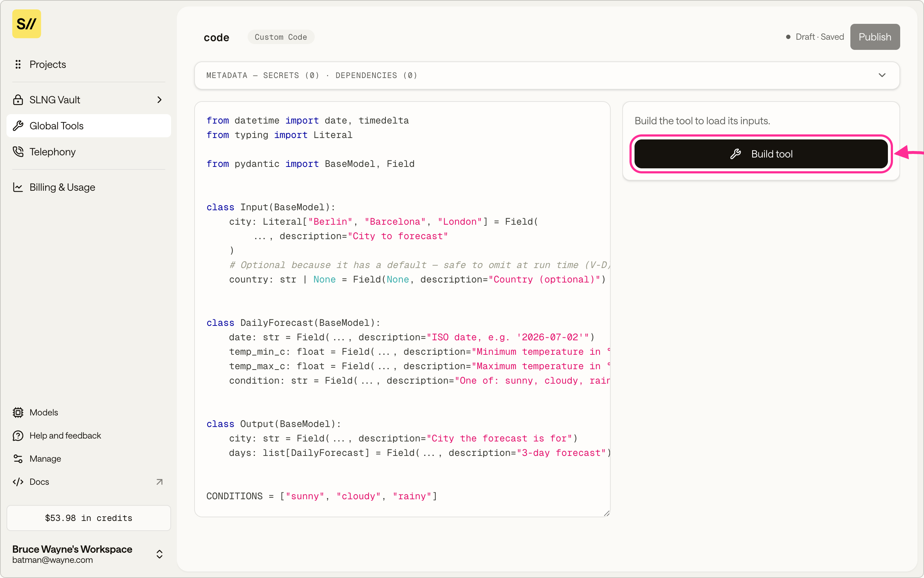Click the Projects grid icon
924x578 pixels.
click(18, 64)
